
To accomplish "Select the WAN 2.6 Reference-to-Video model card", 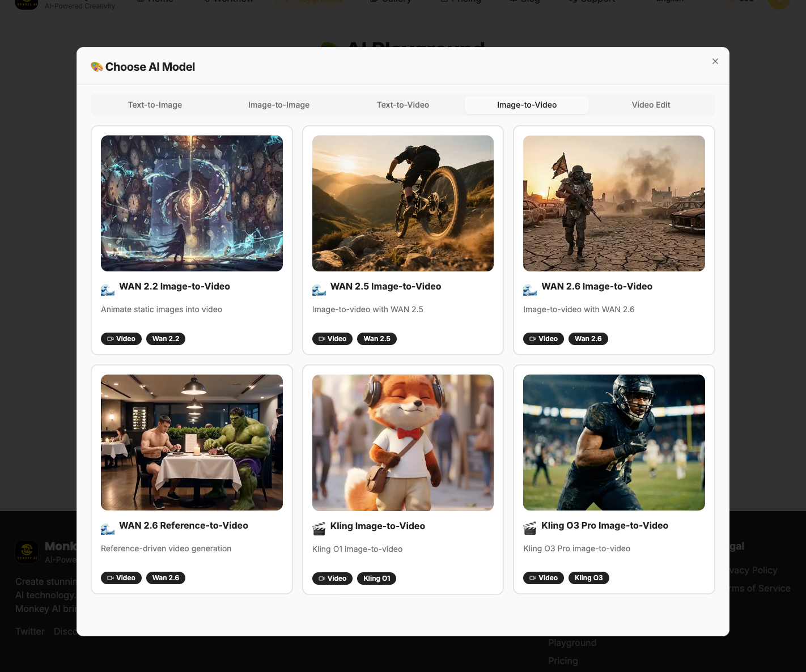I will pos(192,479).
